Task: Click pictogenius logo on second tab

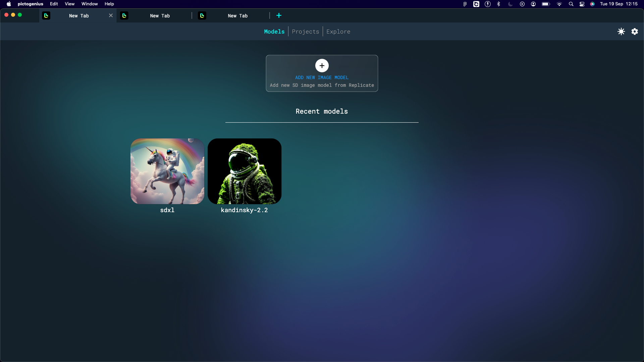Action: (x=124, y=15)
